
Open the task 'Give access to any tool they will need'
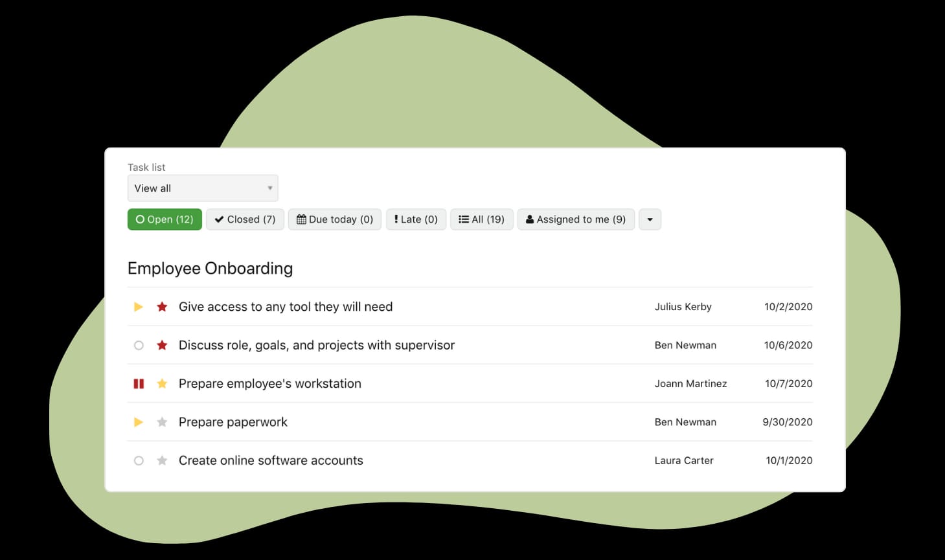286,306
